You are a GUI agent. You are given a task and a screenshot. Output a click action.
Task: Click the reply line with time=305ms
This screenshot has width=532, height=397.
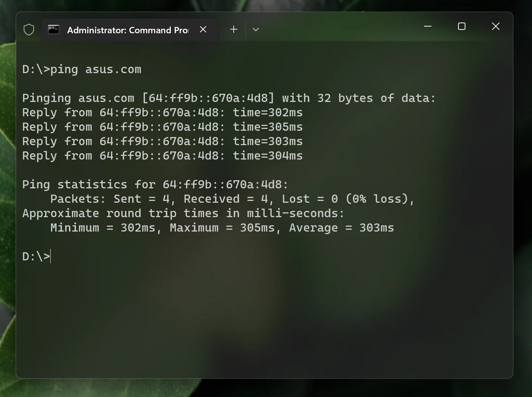click(x=162, y=127)
